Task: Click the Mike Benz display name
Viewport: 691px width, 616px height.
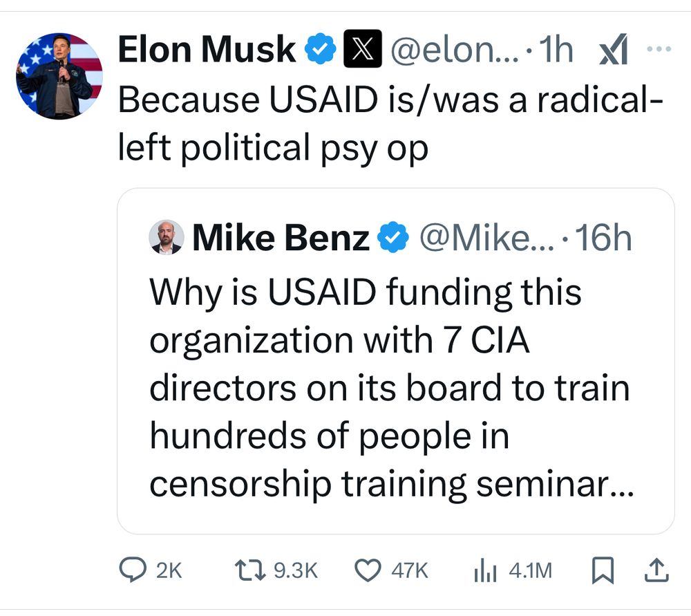Action: pos(281,237)
